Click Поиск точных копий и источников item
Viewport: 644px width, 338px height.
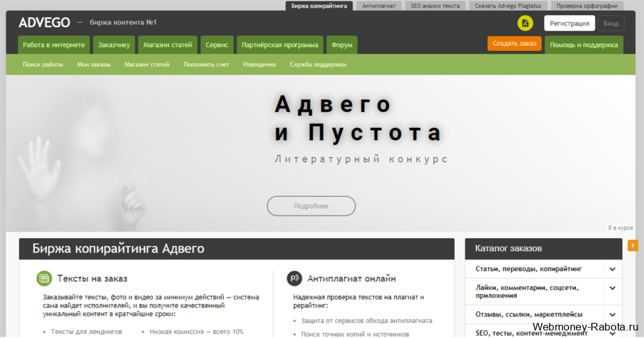[355, 334]
